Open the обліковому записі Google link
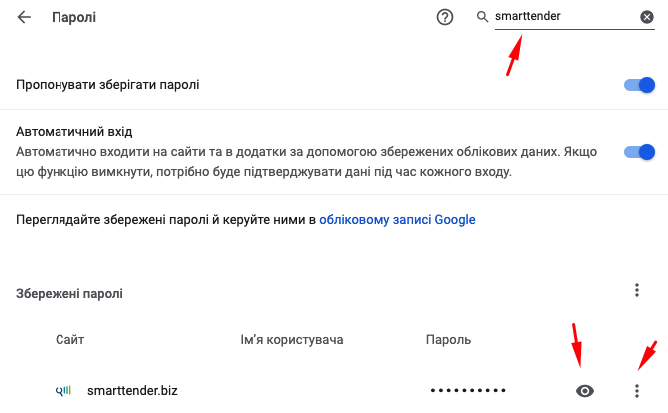The image size is (668, 413). 397,219
